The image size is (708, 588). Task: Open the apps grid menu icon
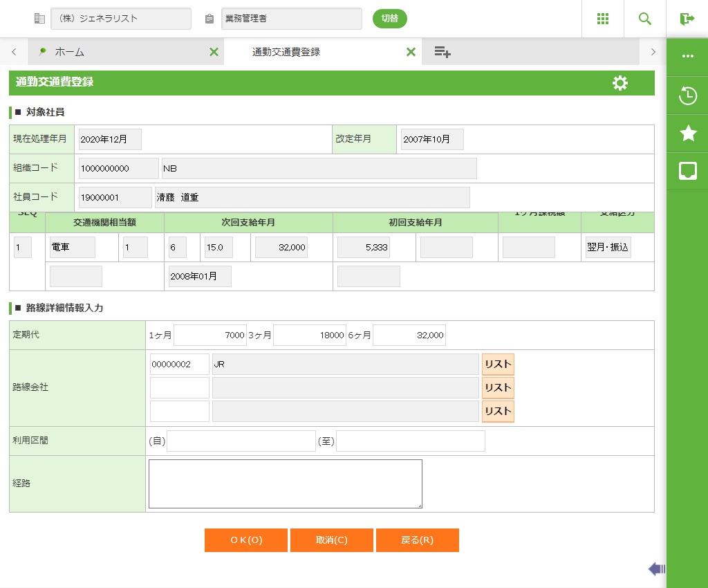point(602,19)
